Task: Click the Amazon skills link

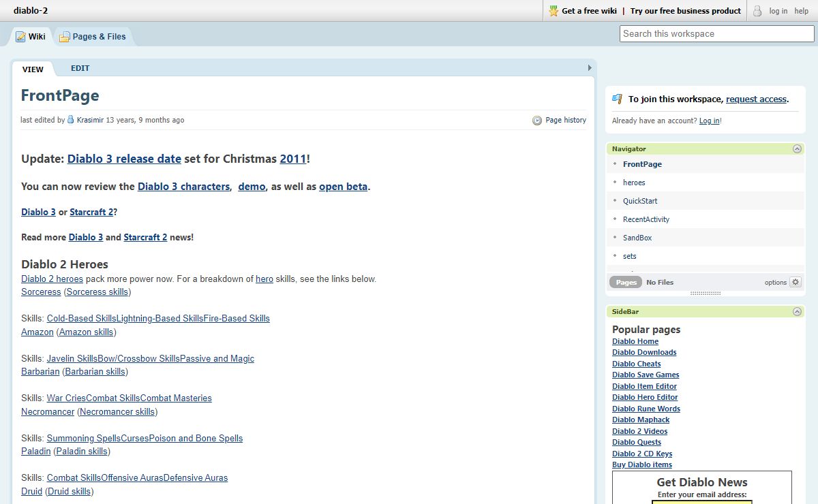Action: point(86,332)
